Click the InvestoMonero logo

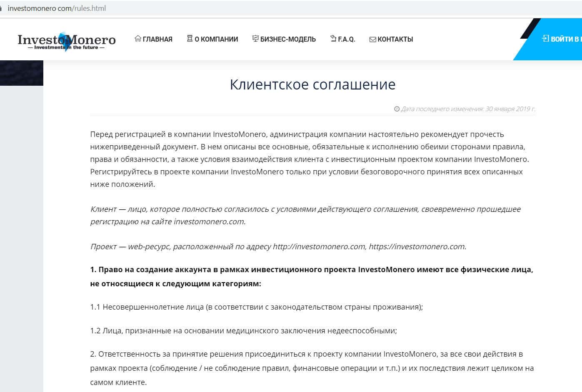(67, 41)
